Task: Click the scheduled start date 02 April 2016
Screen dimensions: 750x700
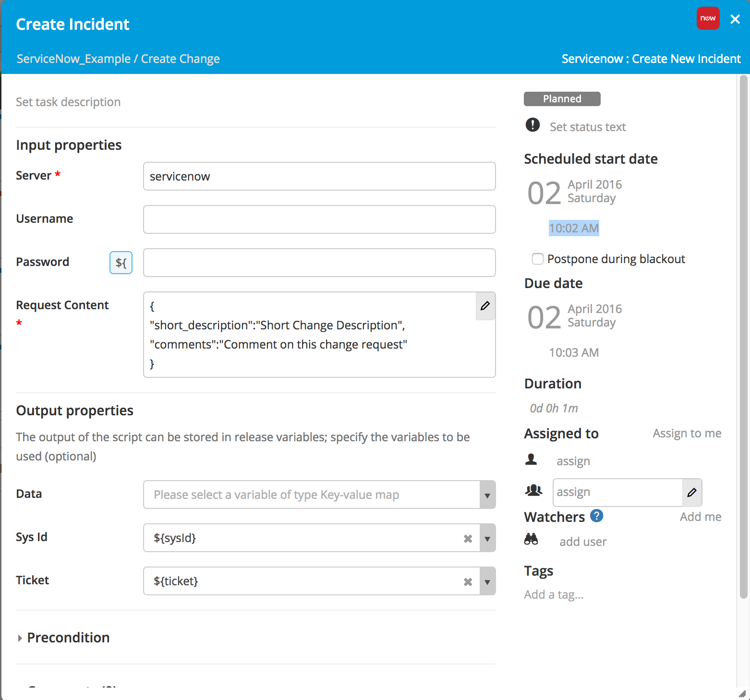Action: click(574, 192)
